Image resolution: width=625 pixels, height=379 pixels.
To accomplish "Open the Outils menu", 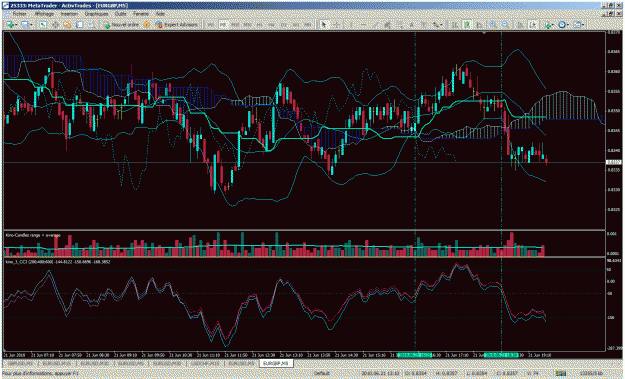I will [120, 14].
